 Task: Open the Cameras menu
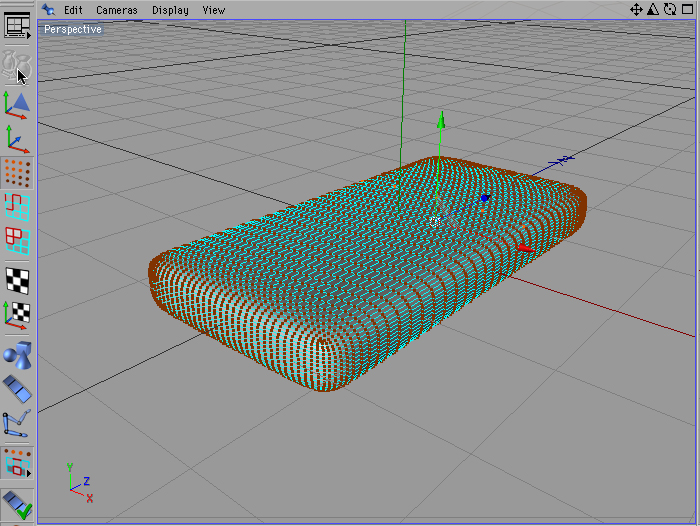pyautogui.click(x=117, y=10)
